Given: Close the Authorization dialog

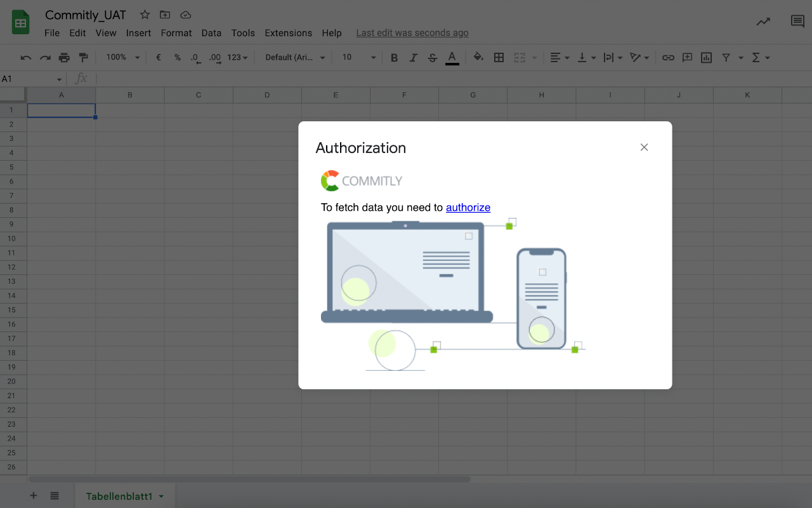Looking at the screenshot, I should pyautogui.click(x=644, y=147).
